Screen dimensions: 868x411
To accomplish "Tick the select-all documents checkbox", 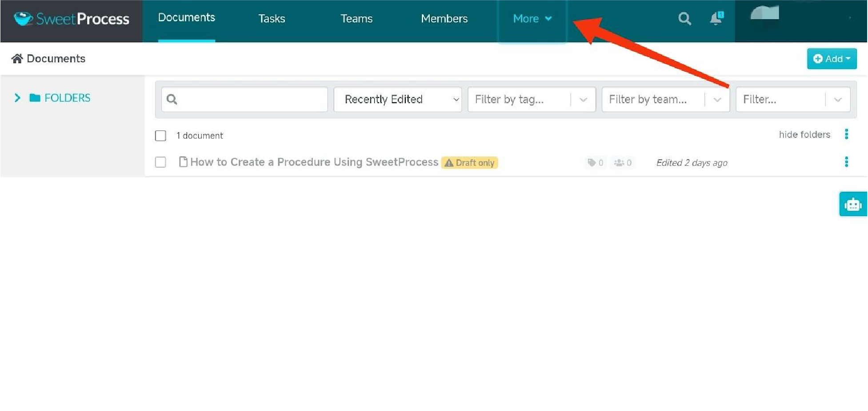I will [160, 136].
